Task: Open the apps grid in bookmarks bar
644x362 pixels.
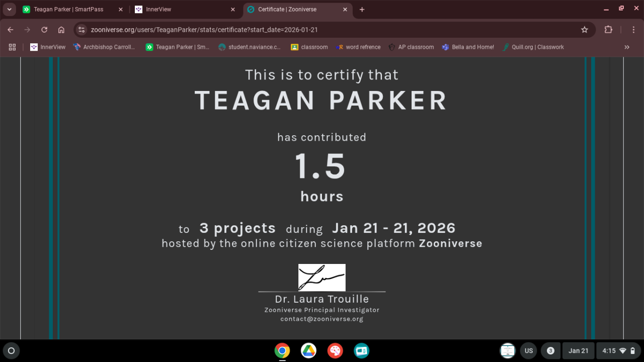Action: point(12,47)
